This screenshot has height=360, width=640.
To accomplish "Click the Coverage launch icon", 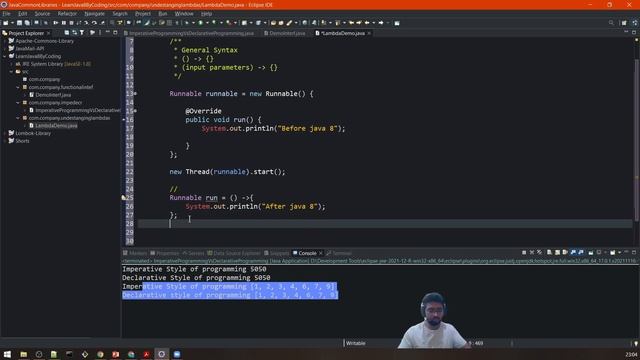I will (213, 23).
